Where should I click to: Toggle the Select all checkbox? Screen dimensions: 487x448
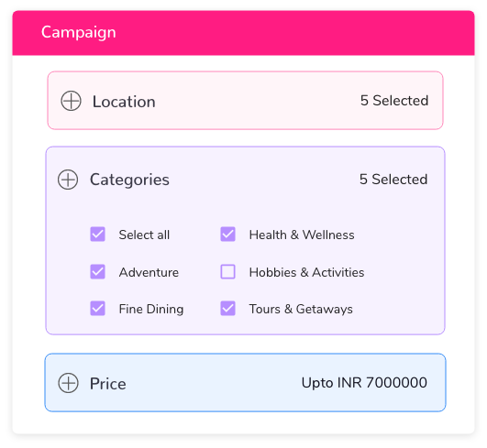coord(97,235)
